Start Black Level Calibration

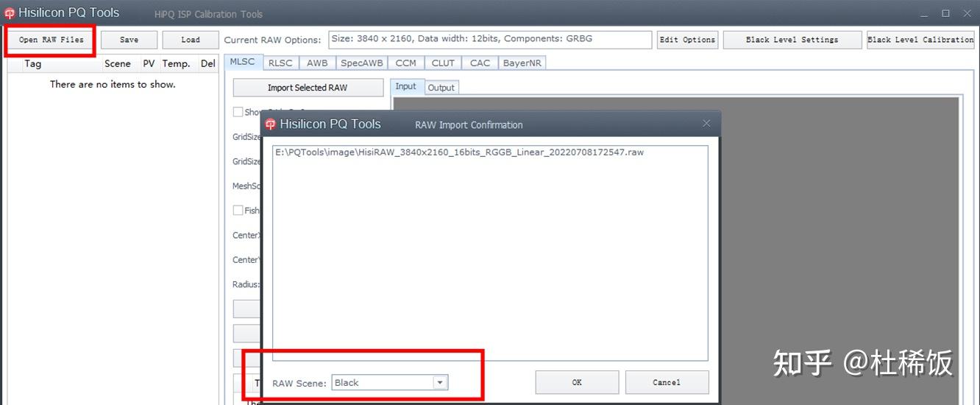point(920,40)
